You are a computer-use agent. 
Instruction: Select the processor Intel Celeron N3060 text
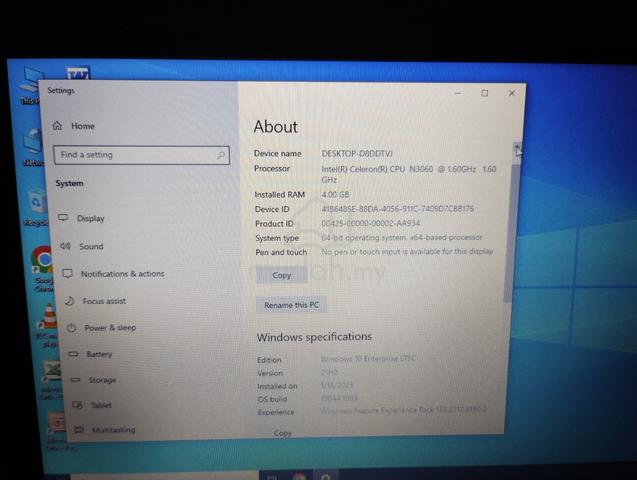click(409, 174)
